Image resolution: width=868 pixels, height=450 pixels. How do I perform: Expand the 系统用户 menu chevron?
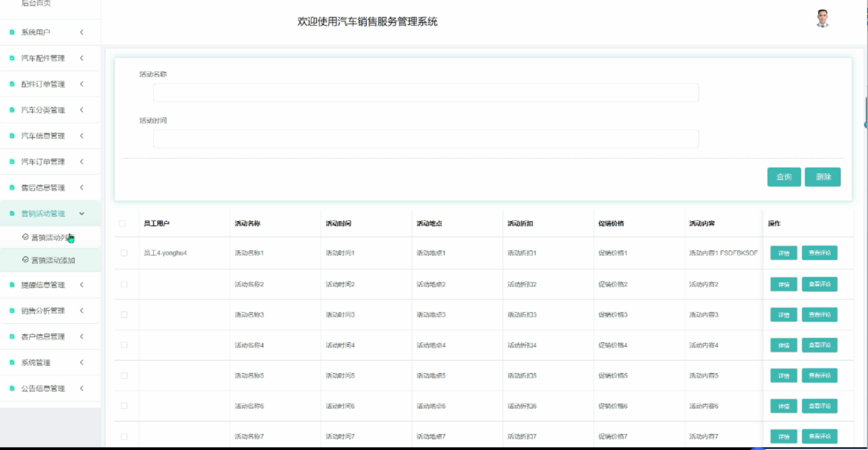pyautogui.click(x=82, y=32)
